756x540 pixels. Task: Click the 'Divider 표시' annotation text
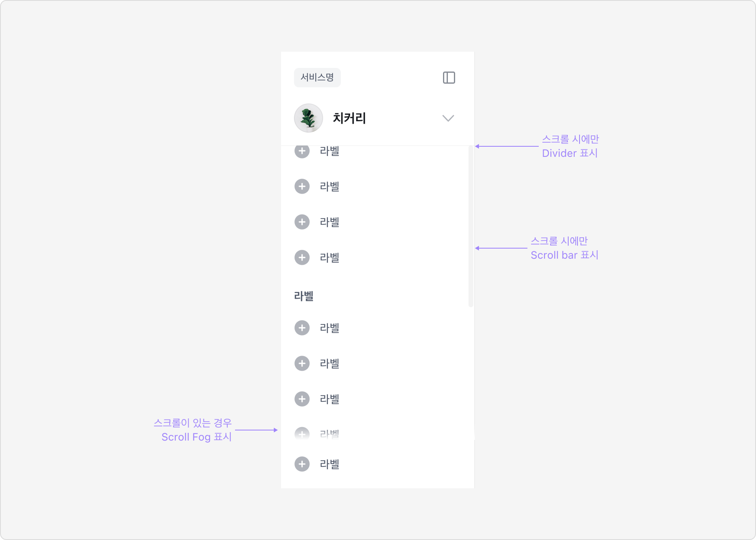pyautogui.click(x=570, y=153)
